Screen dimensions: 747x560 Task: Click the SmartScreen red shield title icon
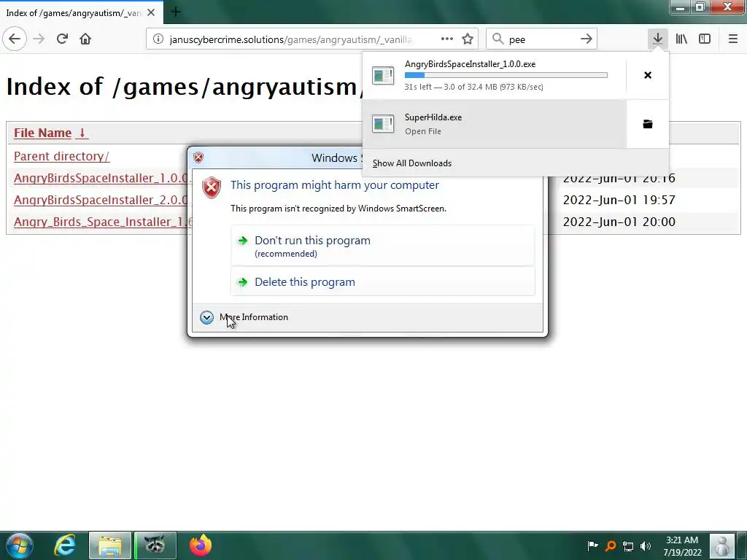[198, 157]
